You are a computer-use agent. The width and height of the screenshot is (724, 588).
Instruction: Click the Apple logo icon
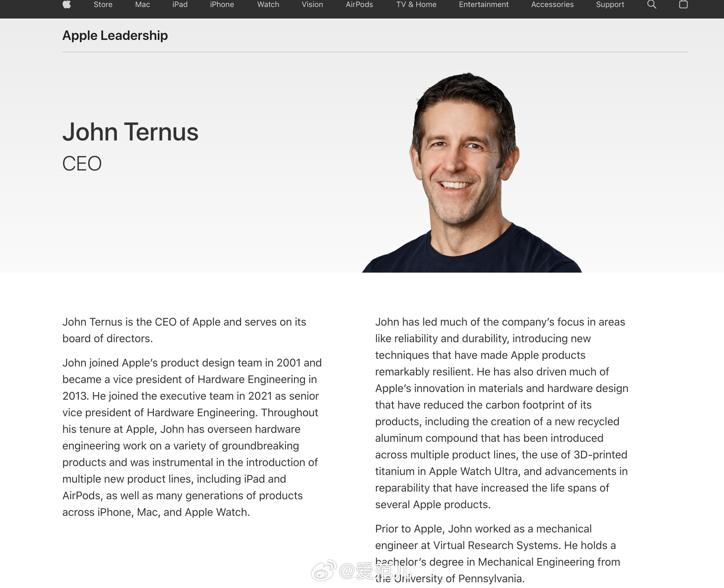click(x=67, y=4)
